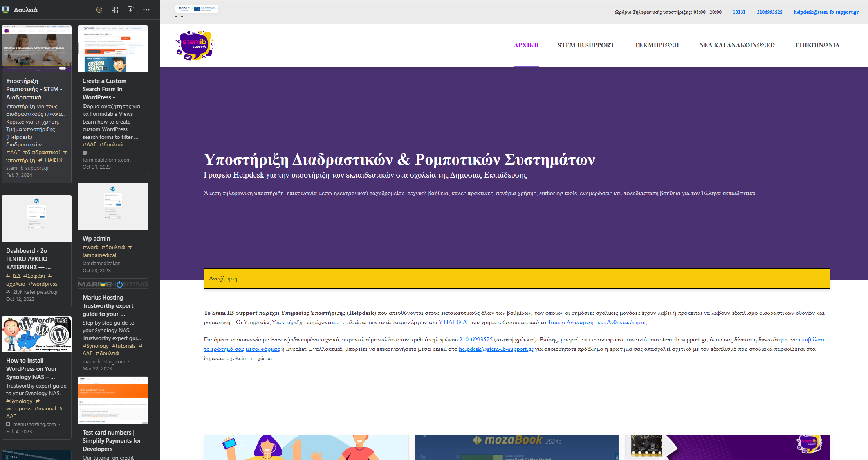The height and width of the screenshot is (460, 868).
Task: Click the Wp admin card title
Action: tap(96, 239)
